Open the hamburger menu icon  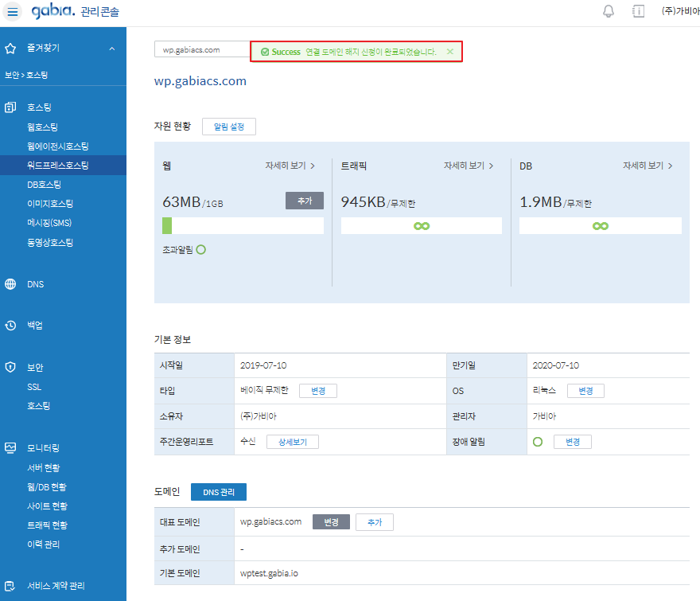coord(13,12)
